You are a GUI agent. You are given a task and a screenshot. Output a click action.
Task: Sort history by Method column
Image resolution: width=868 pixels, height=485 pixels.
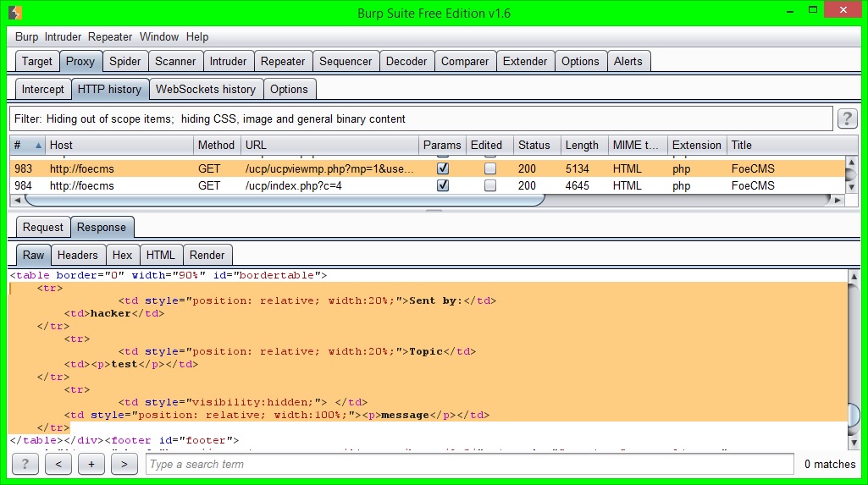click(217, 146)
